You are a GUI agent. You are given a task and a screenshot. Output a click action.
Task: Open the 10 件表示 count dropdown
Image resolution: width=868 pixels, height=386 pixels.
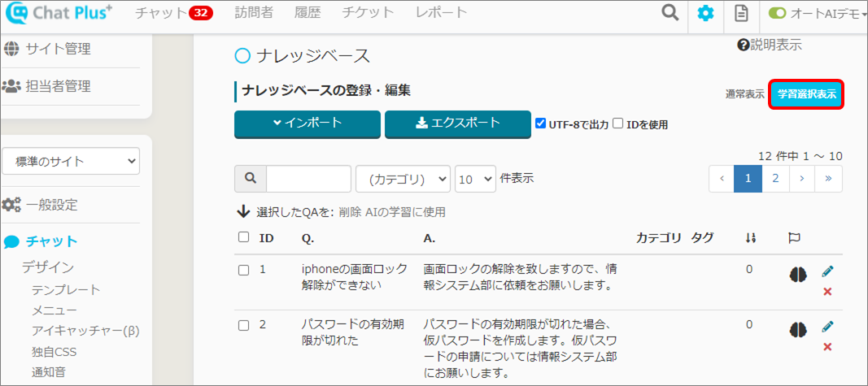click(x=475, y=178)
